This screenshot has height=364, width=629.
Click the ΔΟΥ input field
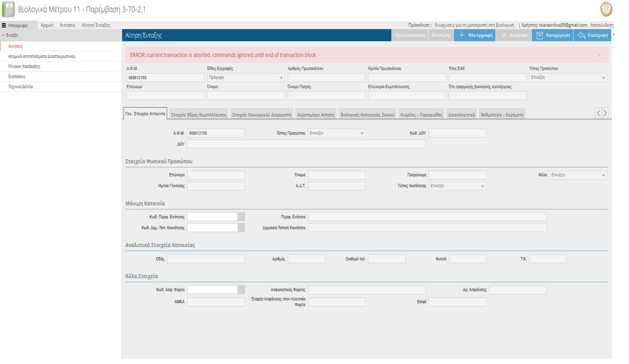point(306,144)
